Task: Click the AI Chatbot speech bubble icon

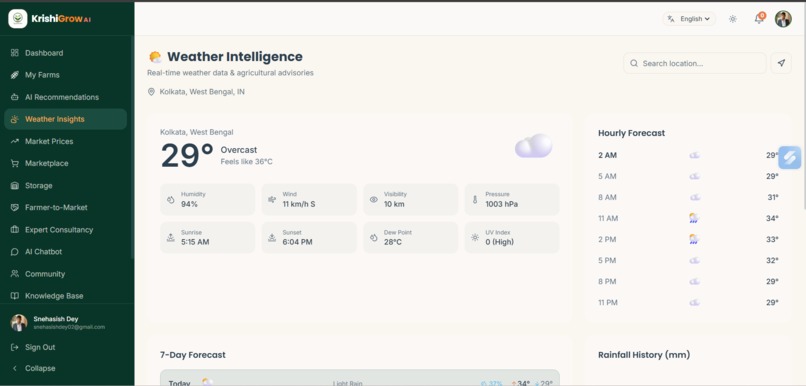Action: coord(14,252)
